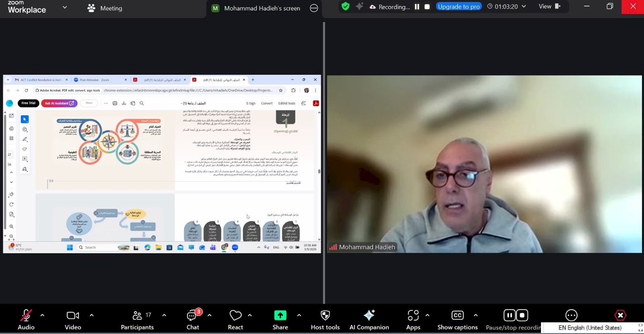Click the React heart icon
The height and width of the screenshot is (334, 644).
point(235,316)
